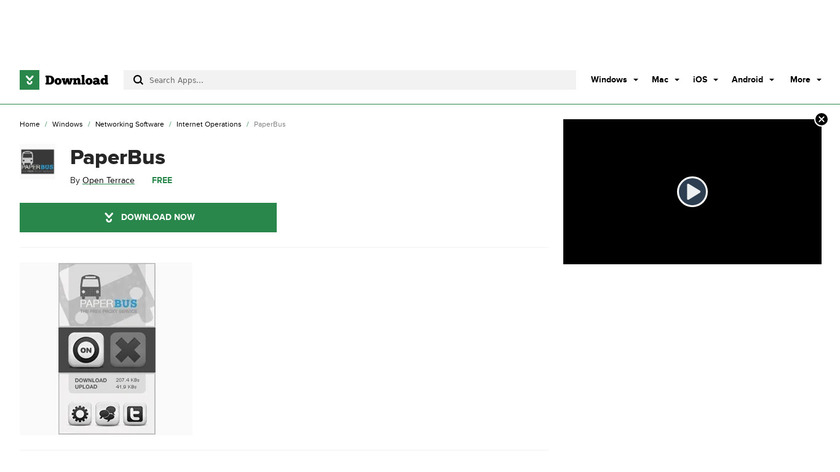Focus the Search Apps input field
This screenshot has height=472, width=840.
tap(349, 80)
